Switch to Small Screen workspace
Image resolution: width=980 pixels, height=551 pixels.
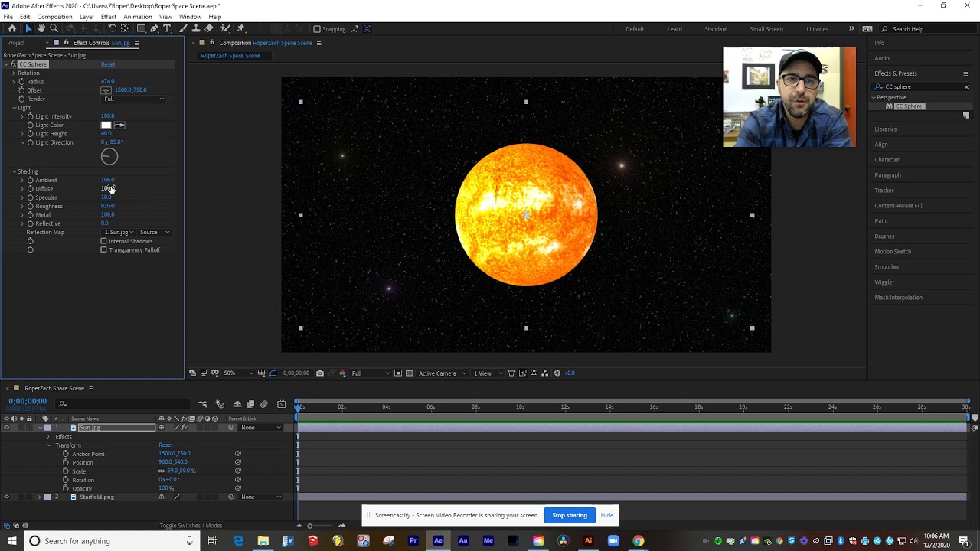coord(766,29)
